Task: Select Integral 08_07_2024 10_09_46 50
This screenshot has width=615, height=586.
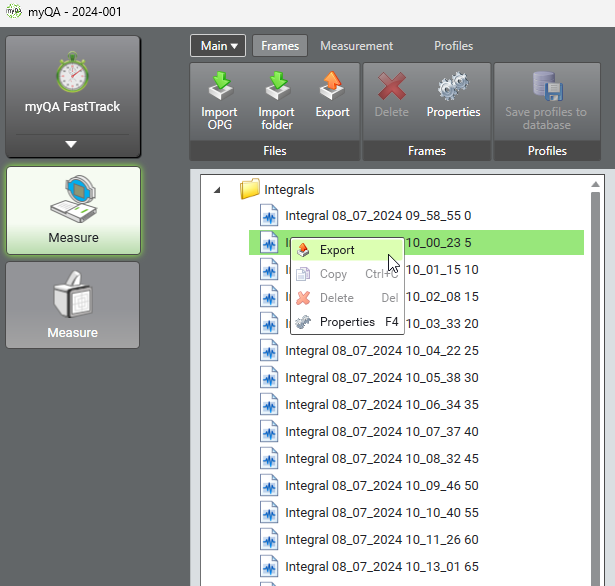Action: tap(382, 486)
